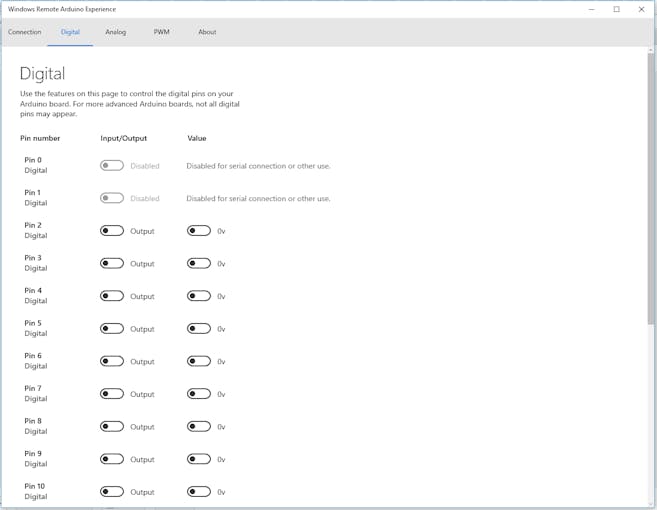Maximize the Windows Remote Arduino window

pyautogui.click(x=616, y=9)
